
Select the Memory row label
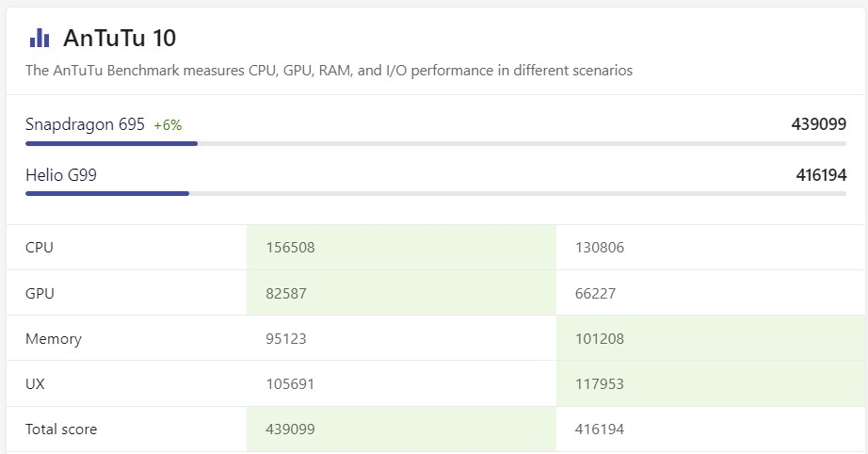click(54, 338)
